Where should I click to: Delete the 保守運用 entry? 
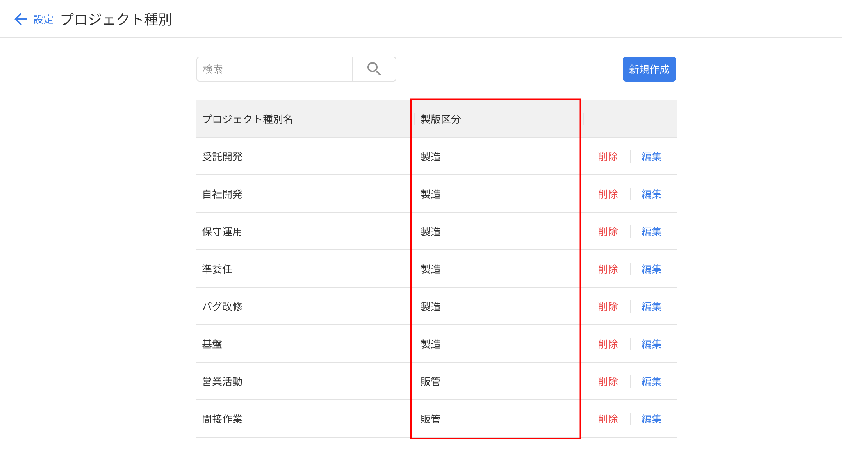pyautogui.click(x=608, y=231)
